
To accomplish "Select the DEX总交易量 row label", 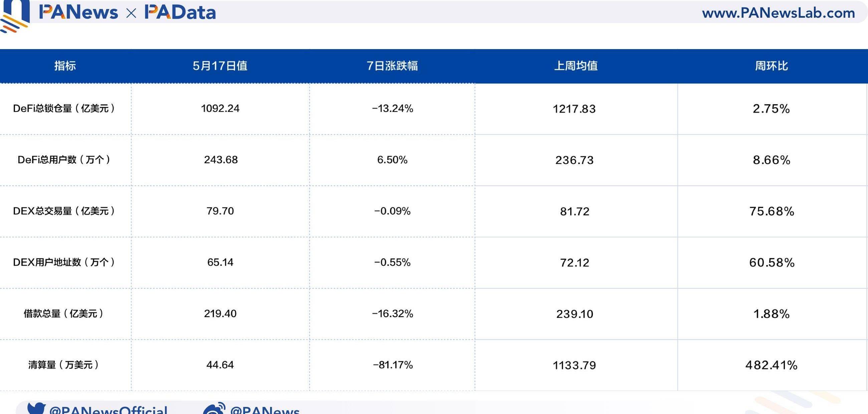I will (64, 211).
